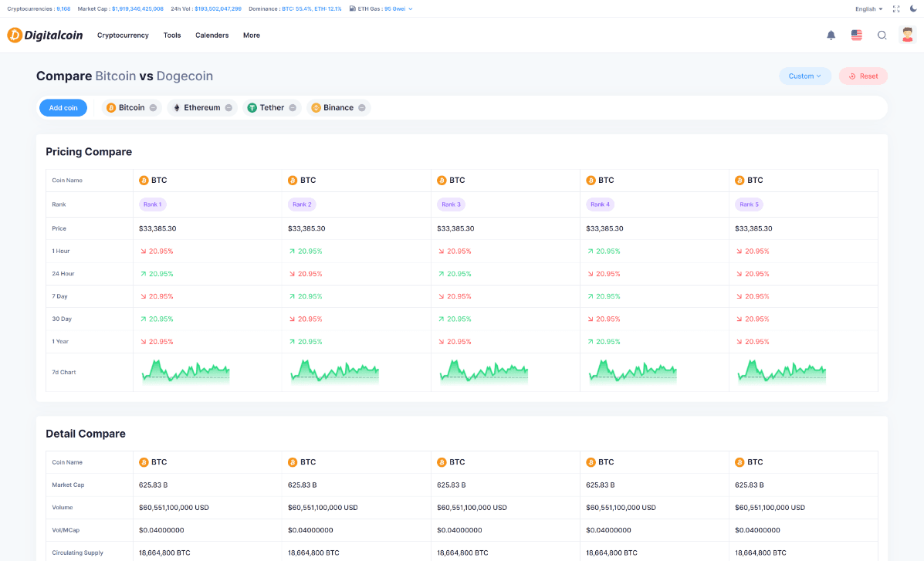Open the 7d chart in the Rank 2 column
924x561 pixels.
click(x=335, y=372)
